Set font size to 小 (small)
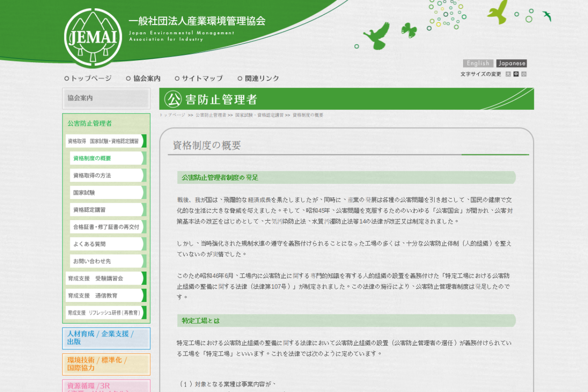588x392 pixels. 524,74
